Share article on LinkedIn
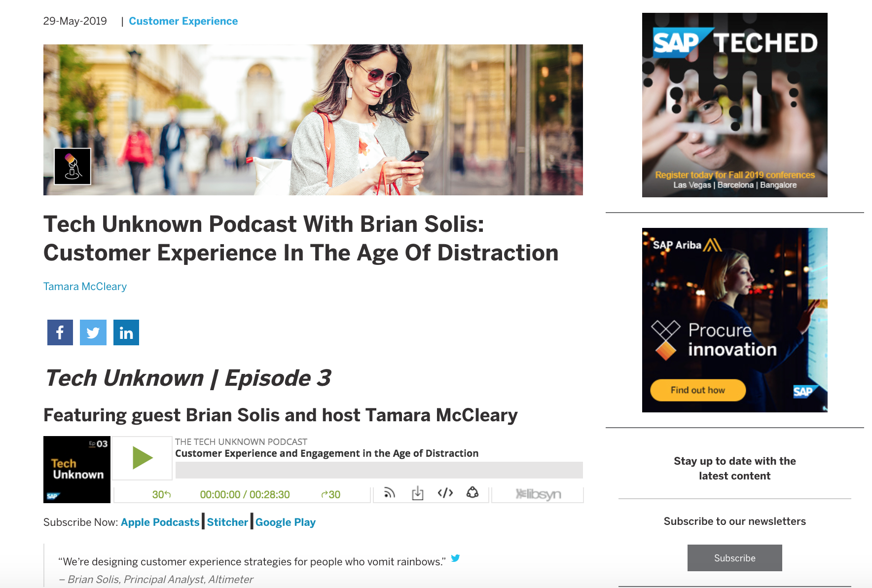The width and height of the screenshot is (872, 588). point(126,332)
